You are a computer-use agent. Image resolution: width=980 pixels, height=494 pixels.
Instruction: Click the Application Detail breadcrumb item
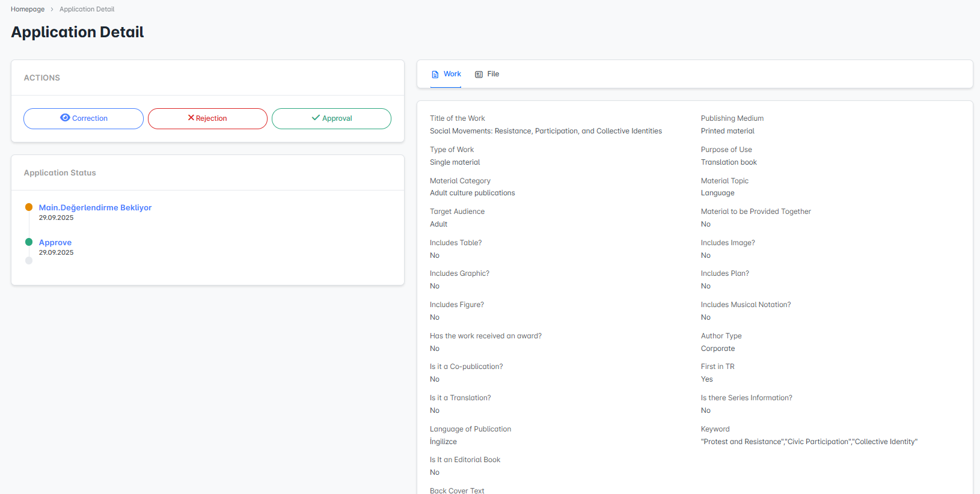pyautogui.click(x=87, y=10)
